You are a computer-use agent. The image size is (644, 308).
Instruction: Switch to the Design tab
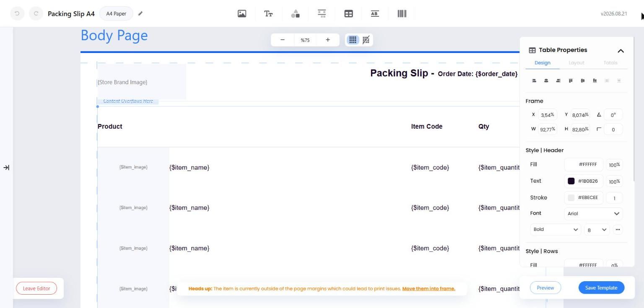[543, 63]
